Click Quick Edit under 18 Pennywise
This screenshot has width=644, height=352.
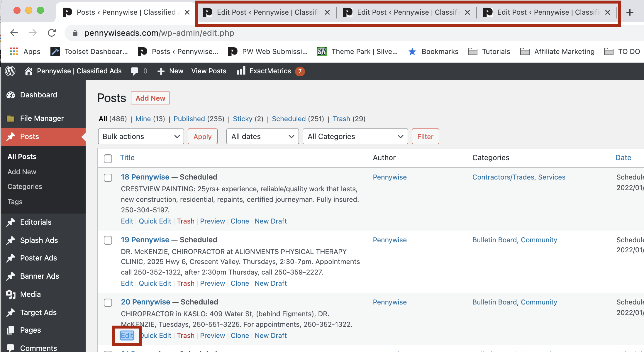pyautogui.click(x=155, y=221)
